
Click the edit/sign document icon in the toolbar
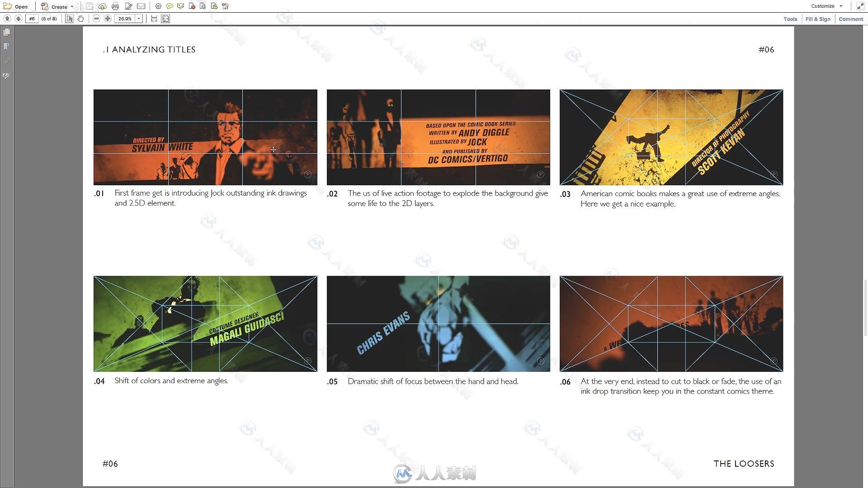[x=128, y=6]
